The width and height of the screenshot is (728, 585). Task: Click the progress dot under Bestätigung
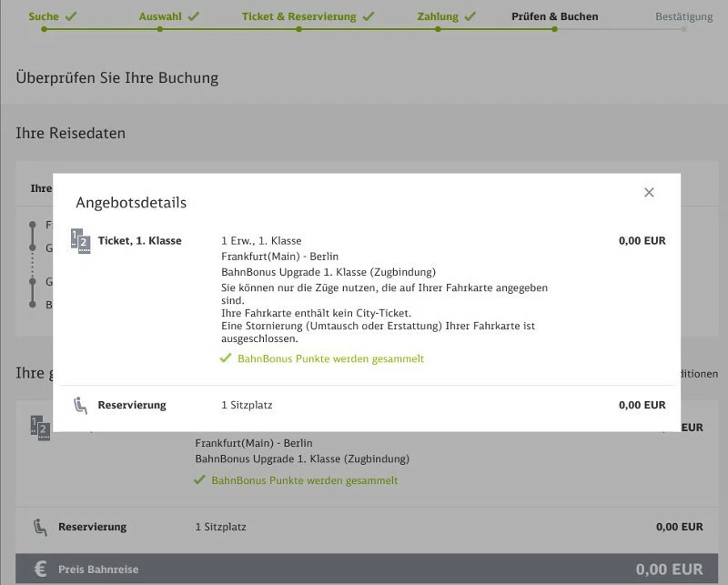[685, 29]
